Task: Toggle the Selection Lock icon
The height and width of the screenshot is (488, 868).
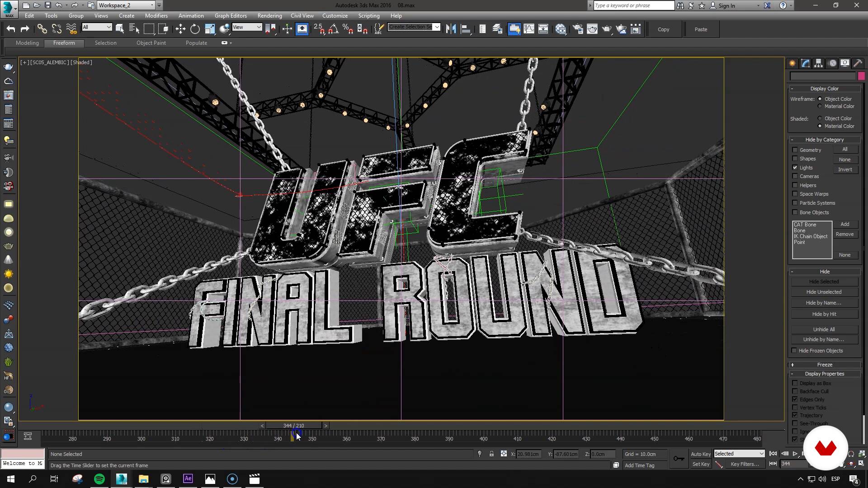Action: [491, 454]
